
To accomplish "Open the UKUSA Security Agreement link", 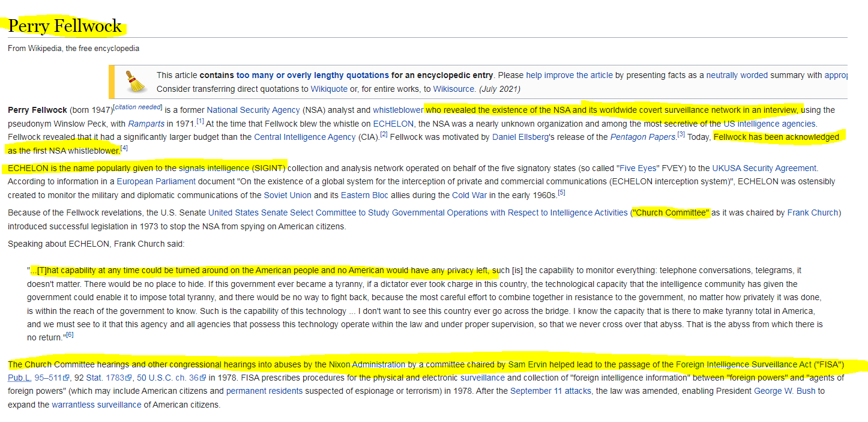I will click(x=765, y=168).
